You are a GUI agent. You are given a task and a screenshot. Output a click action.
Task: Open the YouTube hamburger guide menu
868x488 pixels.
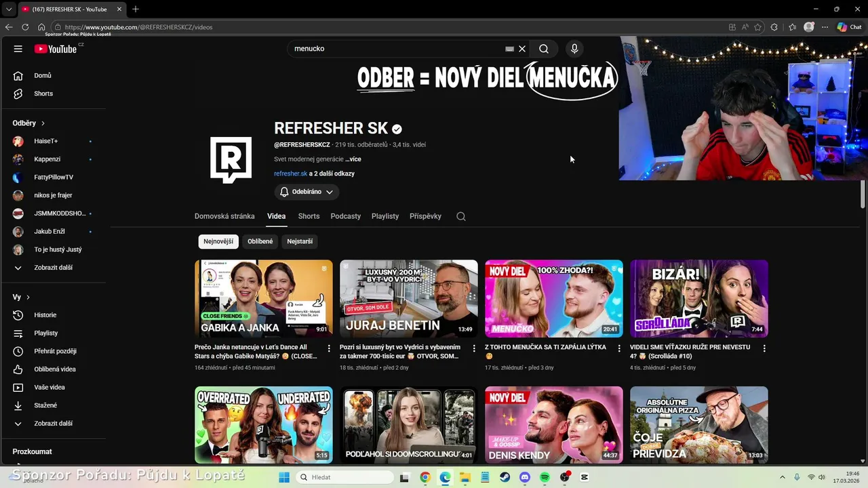[x=18, y=49]
